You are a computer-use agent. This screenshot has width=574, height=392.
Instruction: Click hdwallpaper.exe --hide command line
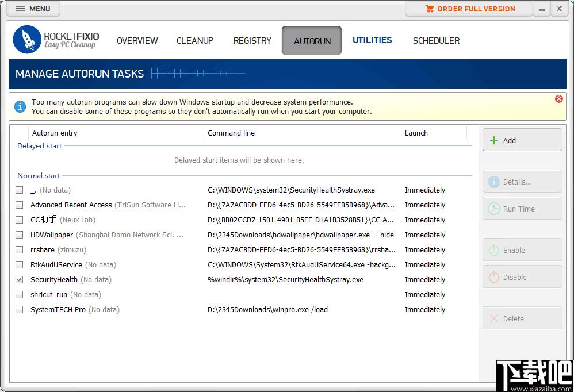(x=301, y=235)
